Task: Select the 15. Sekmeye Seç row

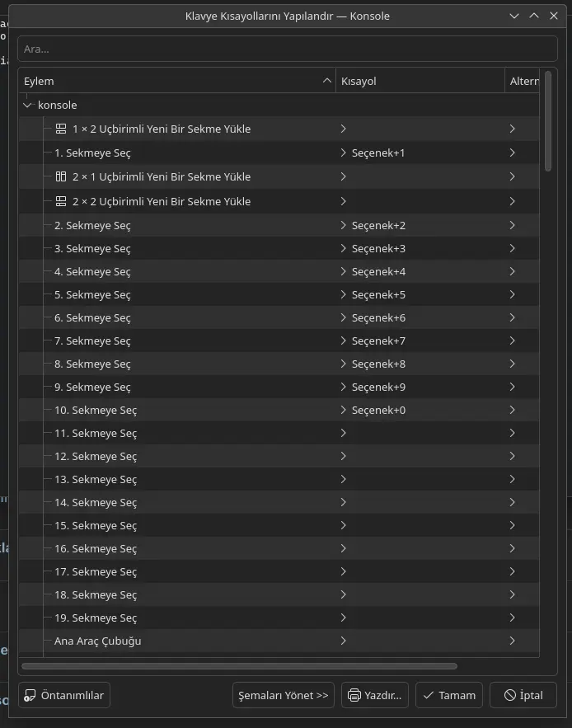Action: click(279, 525)
